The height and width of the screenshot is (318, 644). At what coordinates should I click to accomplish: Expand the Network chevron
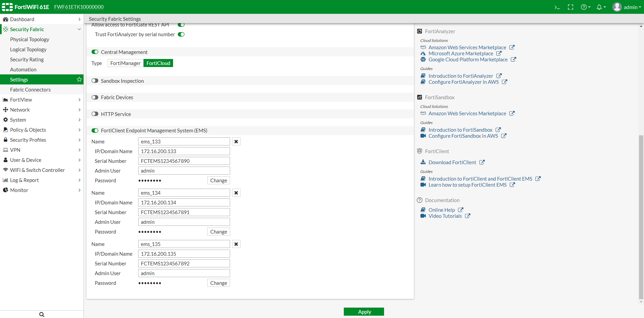coord(79,110)
